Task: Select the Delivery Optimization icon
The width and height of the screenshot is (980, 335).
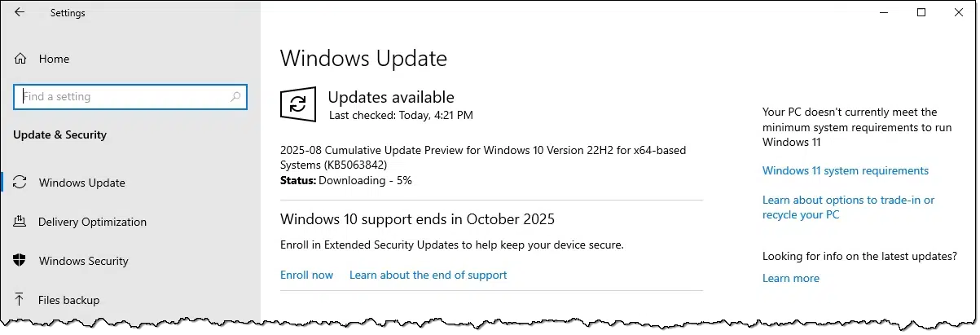Action: pos(21,222)
